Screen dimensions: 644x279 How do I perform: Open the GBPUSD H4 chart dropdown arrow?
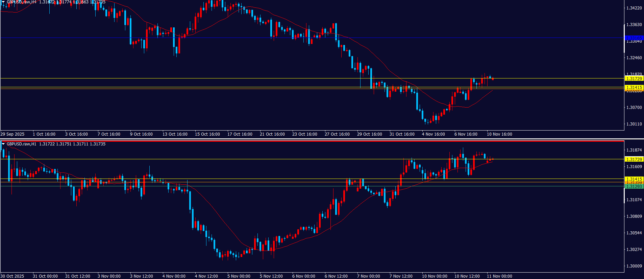tap(3, 2)
